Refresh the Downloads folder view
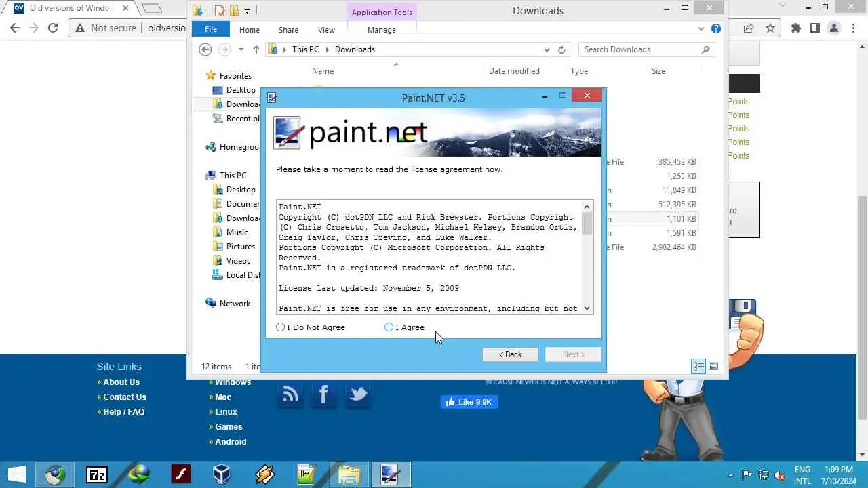Image resolution: width=868 pixels, height=488 pixels. [561, 49]
